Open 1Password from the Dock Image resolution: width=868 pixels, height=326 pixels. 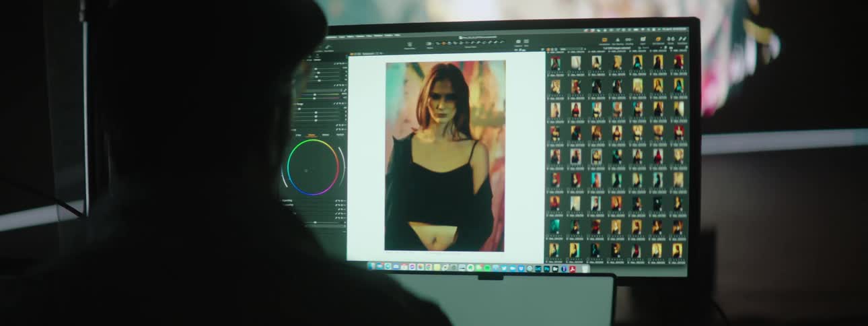tap(564, 267)
